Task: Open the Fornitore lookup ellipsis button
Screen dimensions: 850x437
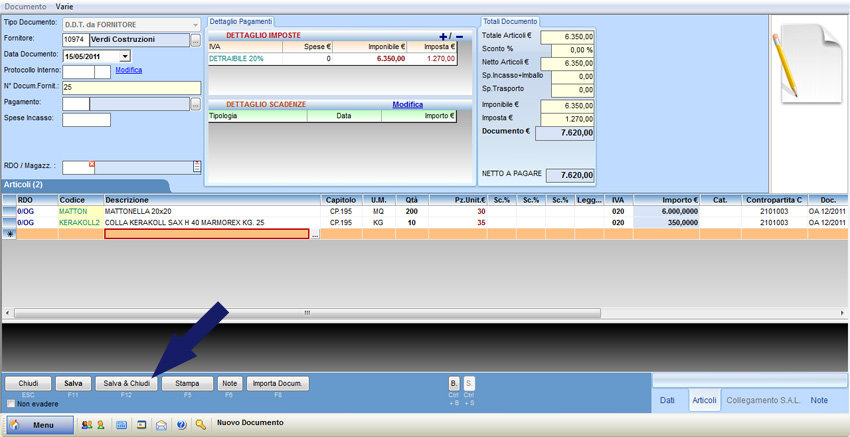Action: [196, 40]
